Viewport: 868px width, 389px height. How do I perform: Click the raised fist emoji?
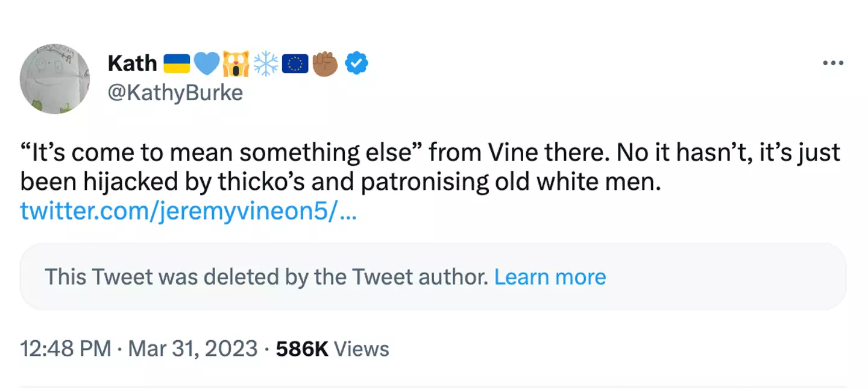pyautogui.click(x=324, y=62)
